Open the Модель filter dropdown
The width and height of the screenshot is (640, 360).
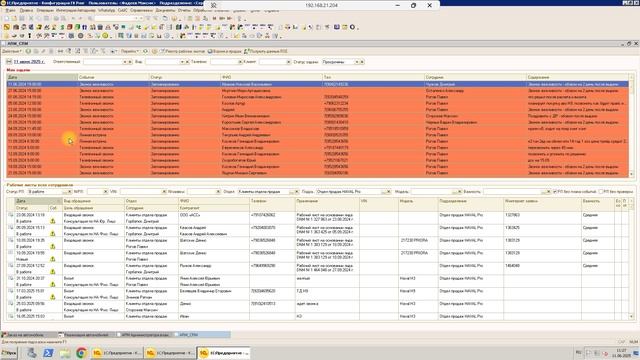point(454,191)
